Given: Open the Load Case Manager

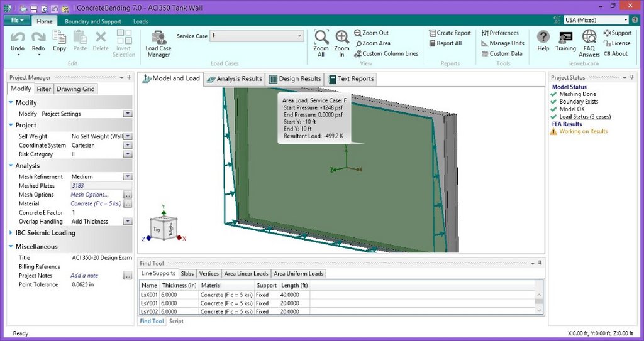Looking at the screenshot, I should click(158, 44).
